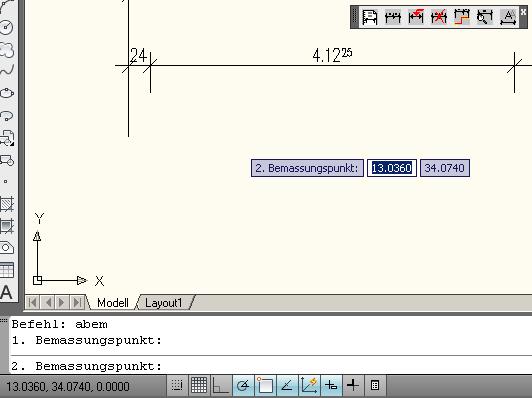
Task: Toggle ortho mode in status bar
Action: 221,385
